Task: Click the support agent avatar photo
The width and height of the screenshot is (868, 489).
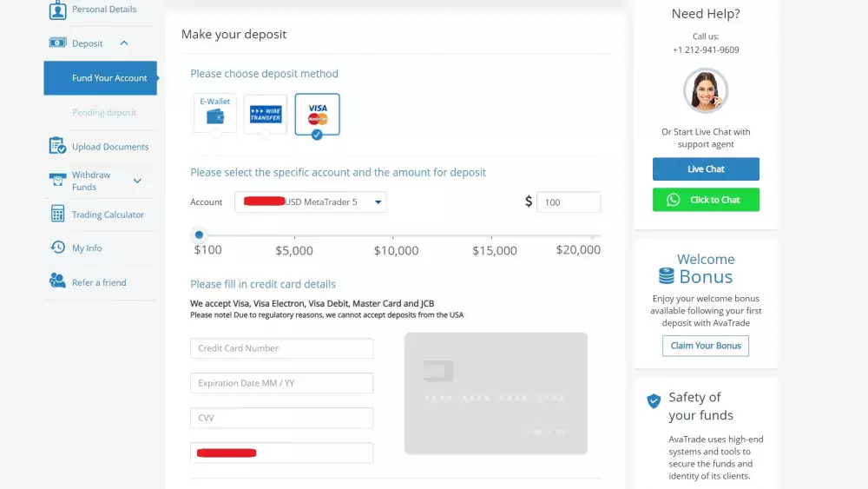Action: (x=705, y=90)
